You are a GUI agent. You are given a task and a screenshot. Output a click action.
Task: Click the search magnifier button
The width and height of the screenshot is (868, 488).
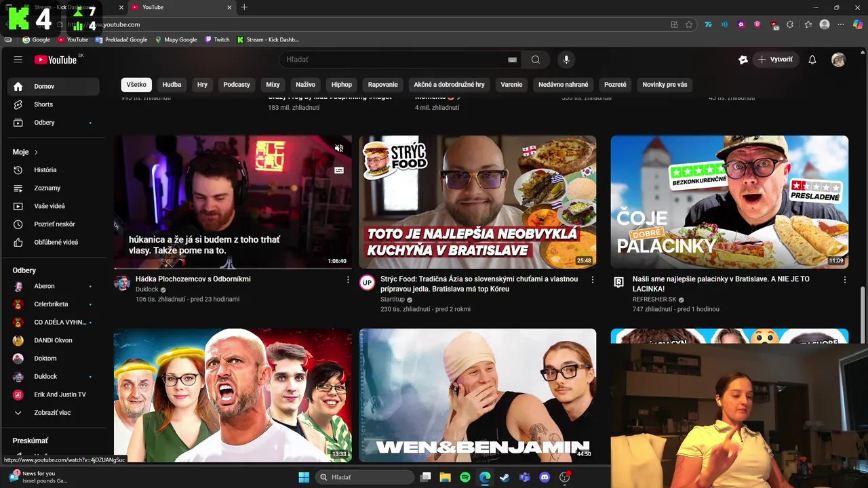coord(536,60)
